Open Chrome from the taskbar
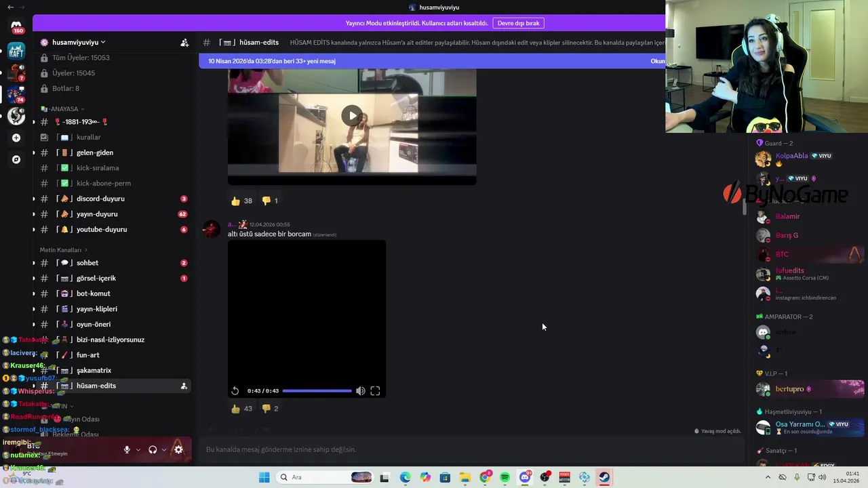This screenshot has width=868, height=488. point(485,477)
